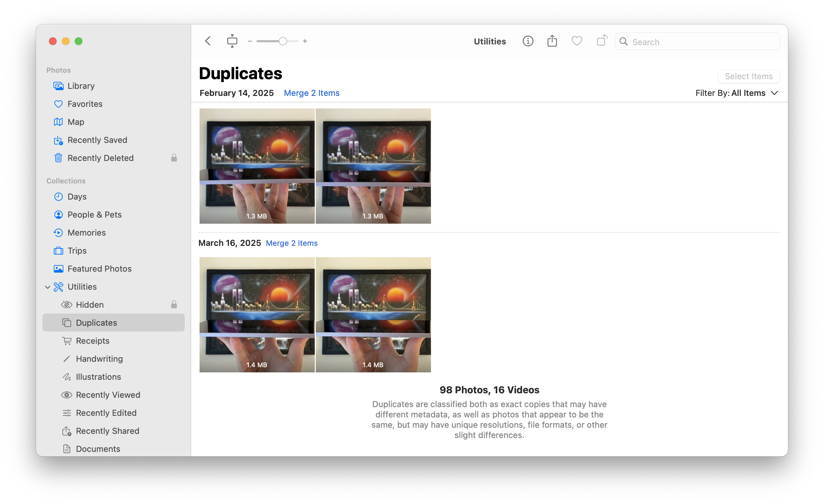Open the Library view

pyautogui.click(x=81, y=86)
